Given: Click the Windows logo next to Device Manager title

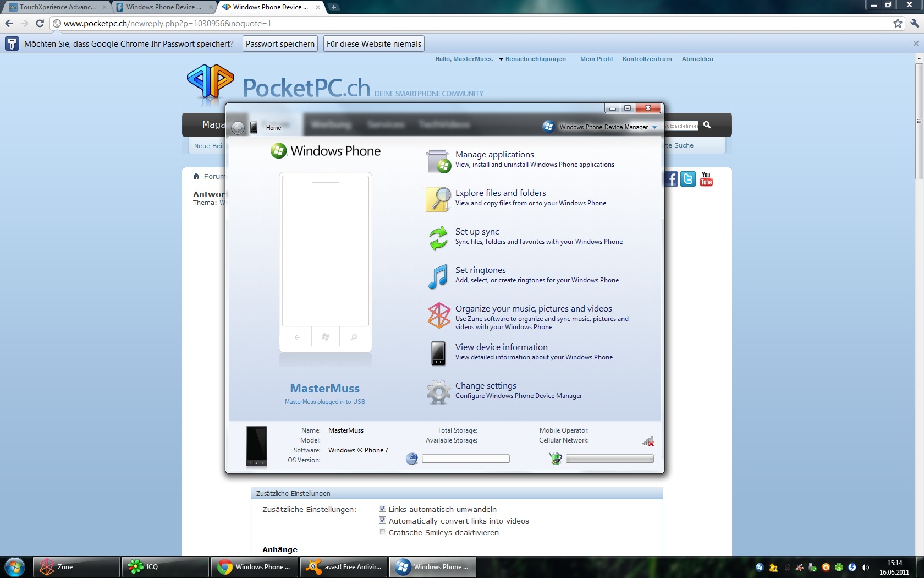Looking at the screenshot, I should 548,127.
